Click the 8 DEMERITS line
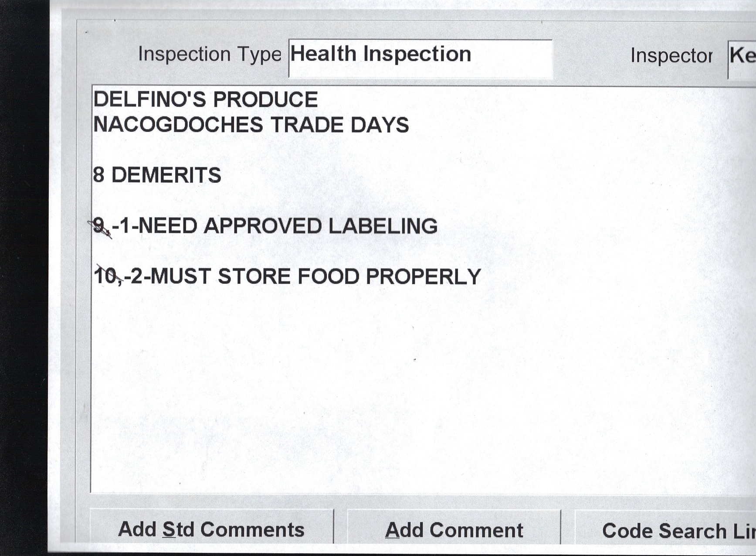The height and width of the screenshot is (556, 756). point(157,175)
